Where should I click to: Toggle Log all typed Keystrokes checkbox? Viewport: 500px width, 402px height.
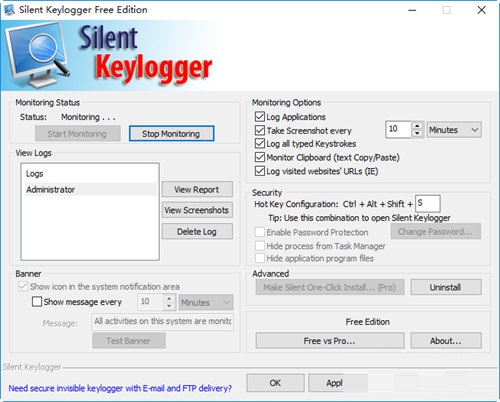260,143
